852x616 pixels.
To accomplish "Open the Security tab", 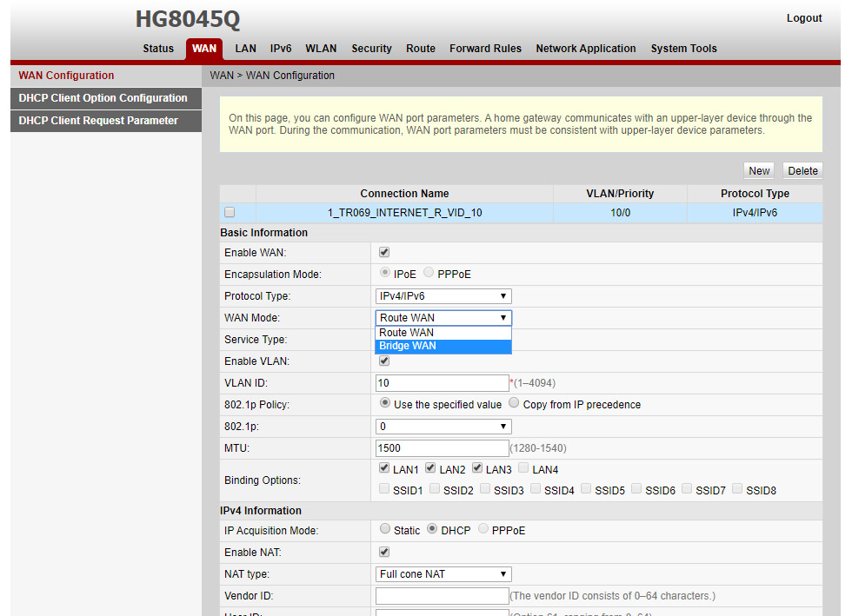I will pos(372,49).
